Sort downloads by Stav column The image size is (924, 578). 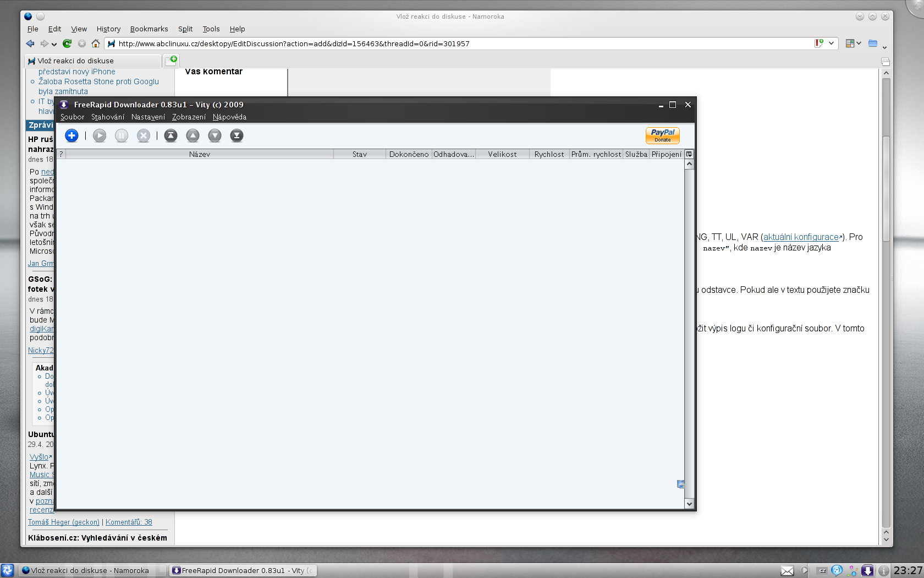(x=360, y=154)
